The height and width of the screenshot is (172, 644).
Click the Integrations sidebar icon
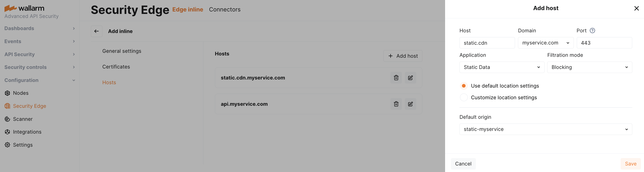click(x=7, y=132)
